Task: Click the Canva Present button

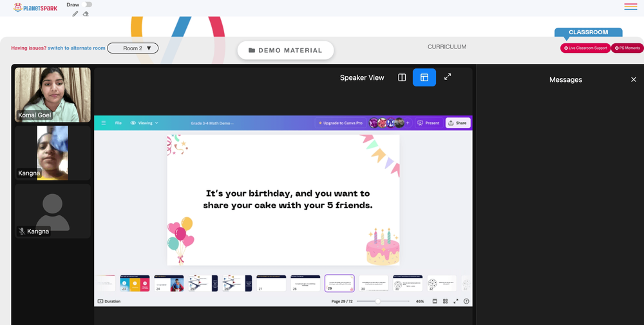Action: point(429,123)
